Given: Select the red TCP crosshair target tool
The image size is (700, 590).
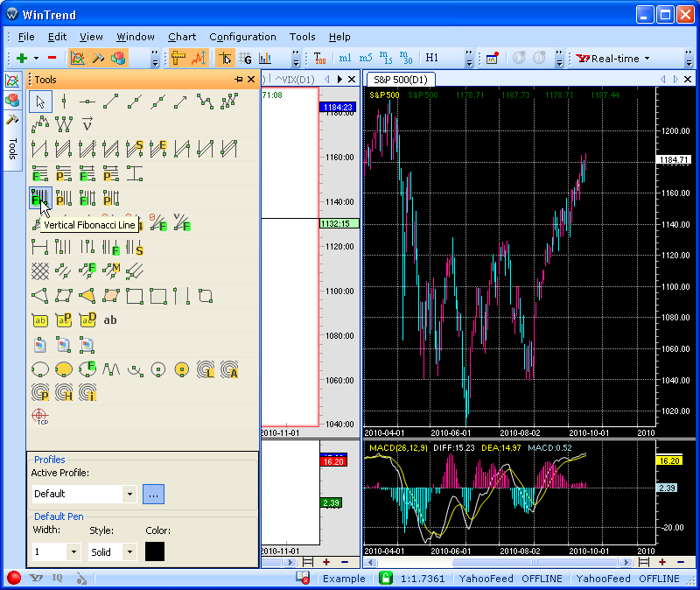Looking at the screenshot, I should (40, 417).
